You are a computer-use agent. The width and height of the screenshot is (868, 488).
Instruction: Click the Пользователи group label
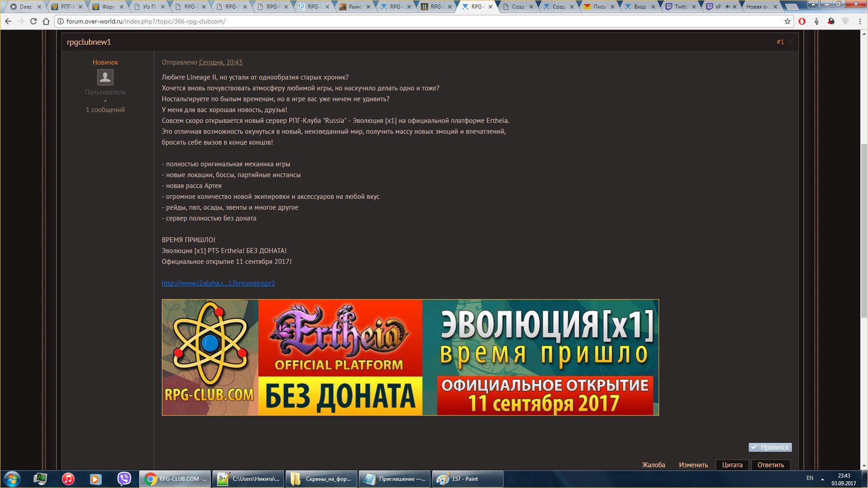[x=105, y=92]
